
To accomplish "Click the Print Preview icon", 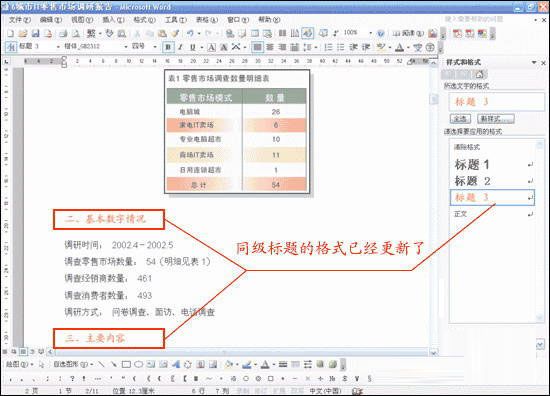I will [76, 34].
